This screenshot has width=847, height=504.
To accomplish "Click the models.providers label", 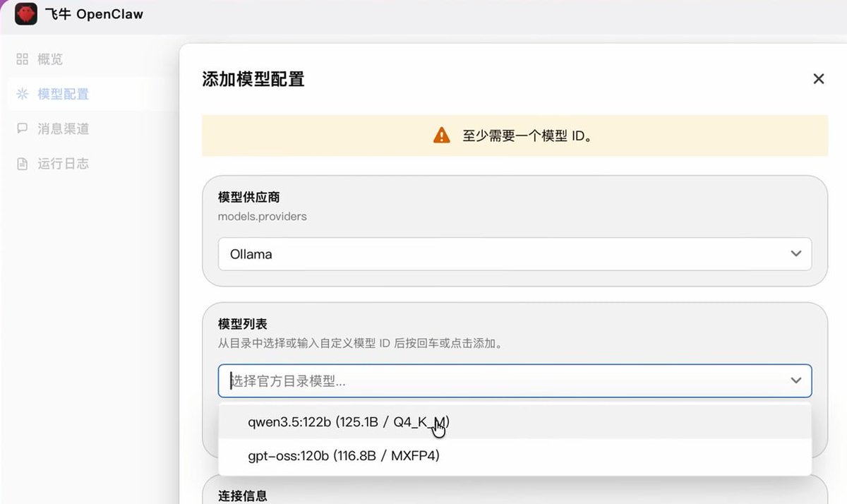I will pos(262,217).
